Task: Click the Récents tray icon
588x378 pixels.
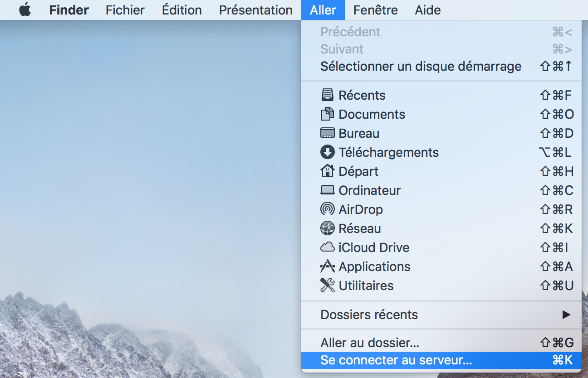Action: click(327, 95)
